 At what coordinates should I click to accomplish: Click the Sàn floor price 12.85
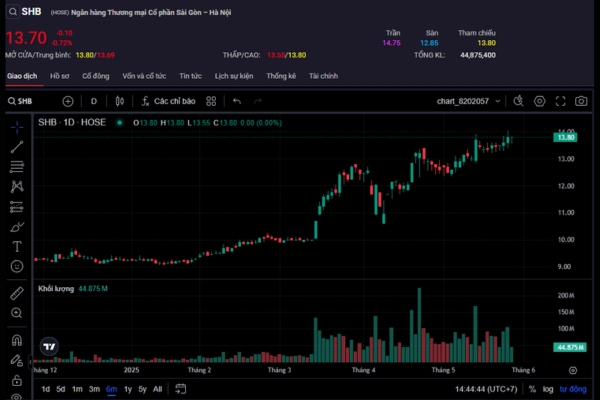429,43
